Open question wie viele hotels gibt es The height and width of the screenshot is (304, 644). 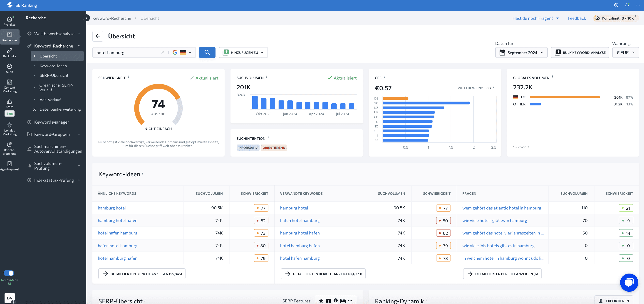pyautogui.click(x=495, y=220)
